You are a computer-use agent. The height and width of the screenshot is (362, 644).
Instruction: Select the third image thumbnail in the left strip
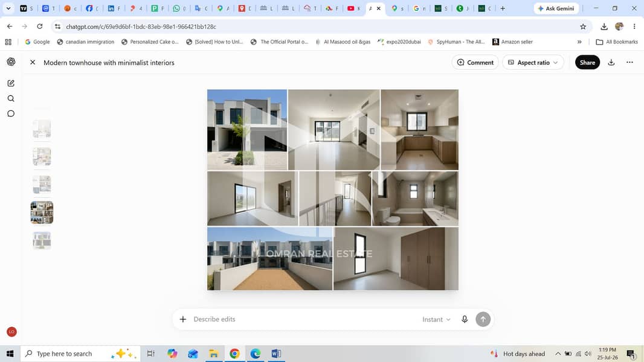tap(42, 185)
